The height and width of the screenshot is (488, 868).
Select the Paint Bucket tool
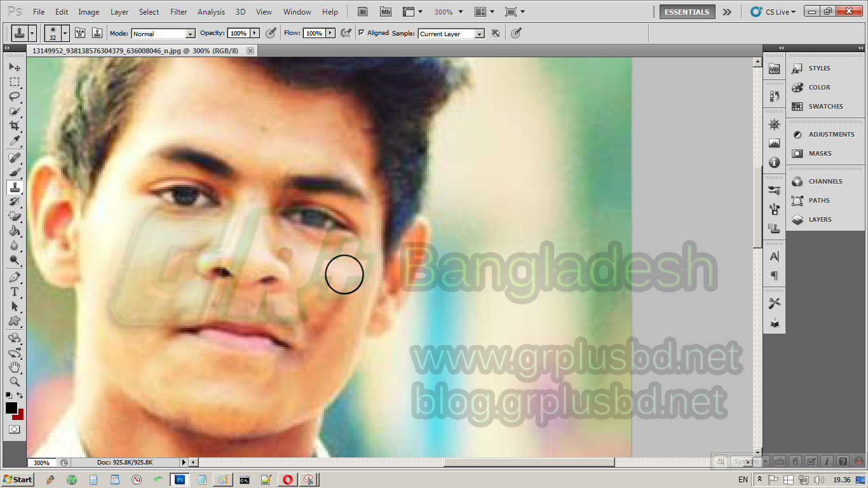15,231
